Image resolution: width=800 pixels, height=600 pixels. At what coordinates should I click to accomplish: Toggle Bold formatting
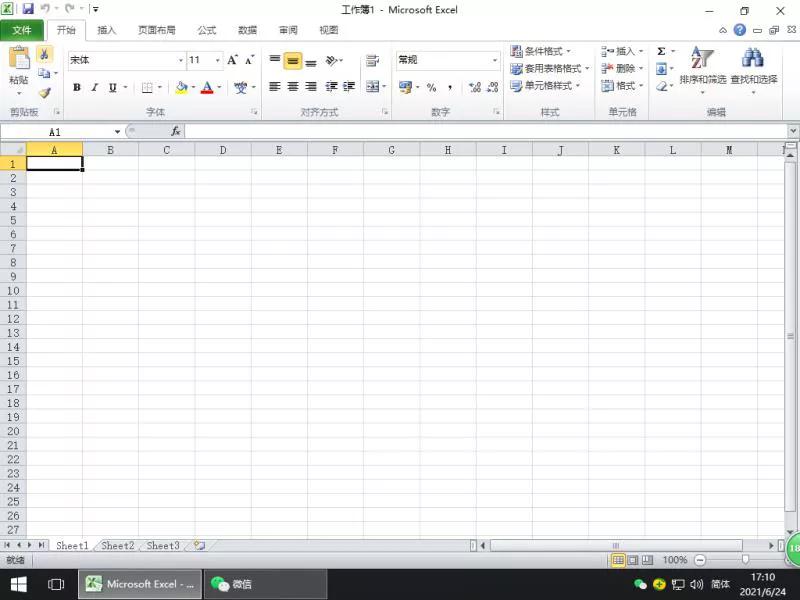point(77,87)
